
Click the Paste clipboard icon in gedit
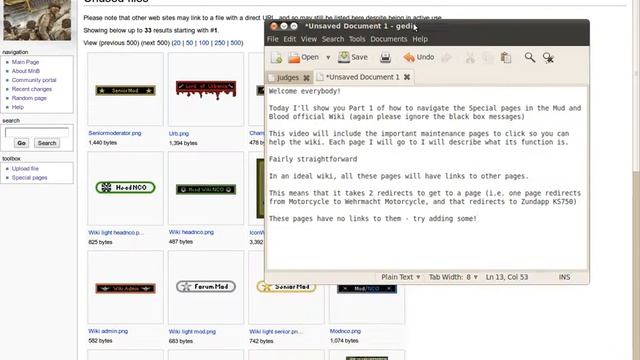click(506, 58)
